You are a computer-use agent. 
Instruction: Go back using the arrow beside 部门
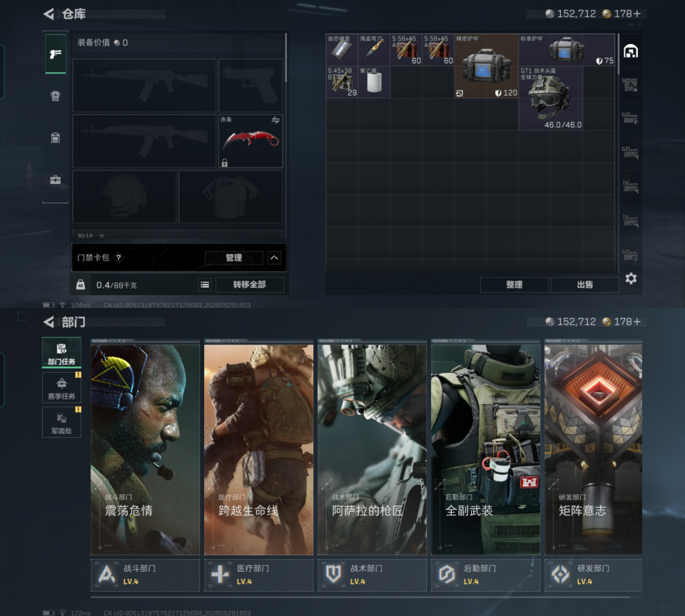[x=49, y=322]
